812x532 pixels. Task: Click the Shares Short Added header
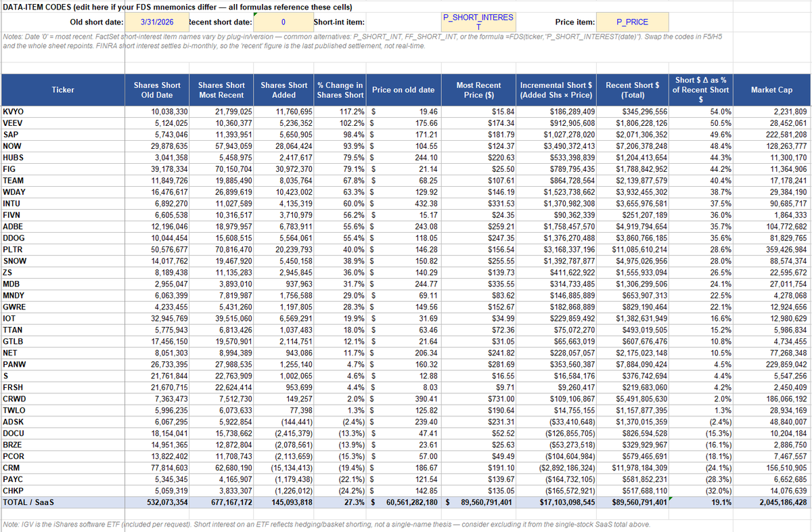(284, 90)
